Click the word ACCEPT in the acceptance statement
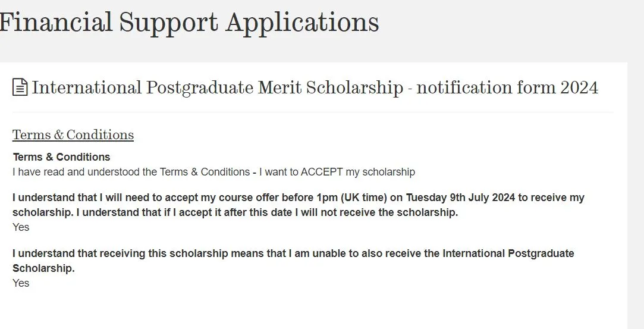 (x=321, y=172)
